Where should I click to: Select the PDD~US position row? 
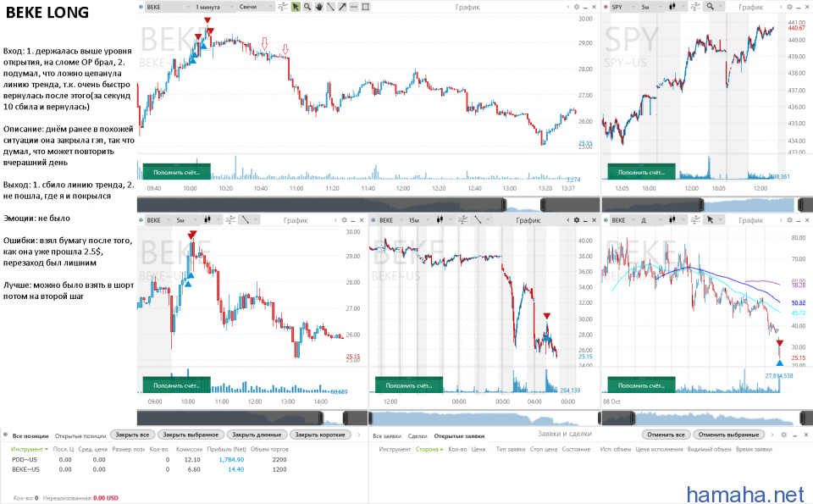[x=149, y=459]
